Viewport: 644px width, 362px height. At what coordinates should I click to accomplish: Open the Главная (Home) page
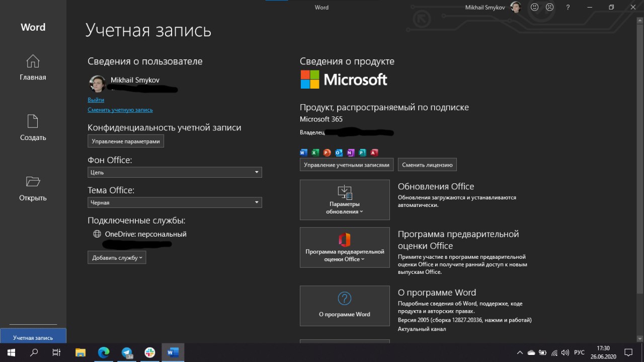coord(33,67)
